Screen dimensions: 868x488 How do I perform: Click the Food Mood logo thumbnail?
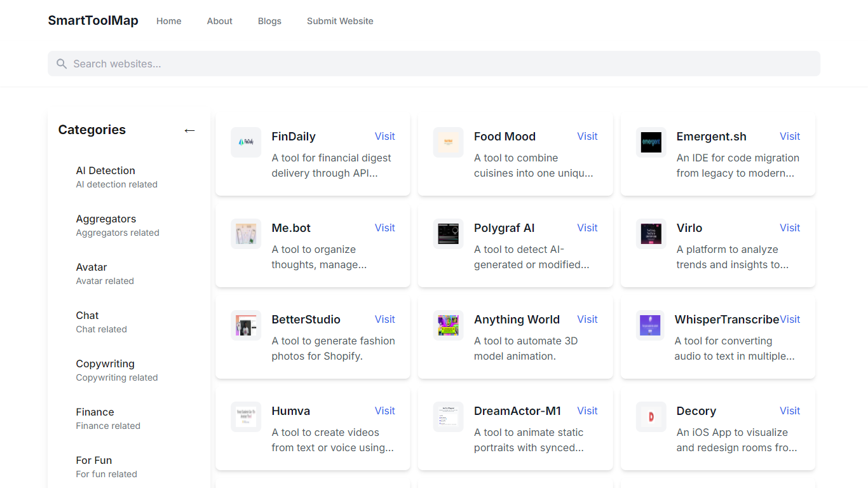coord(448,142)
